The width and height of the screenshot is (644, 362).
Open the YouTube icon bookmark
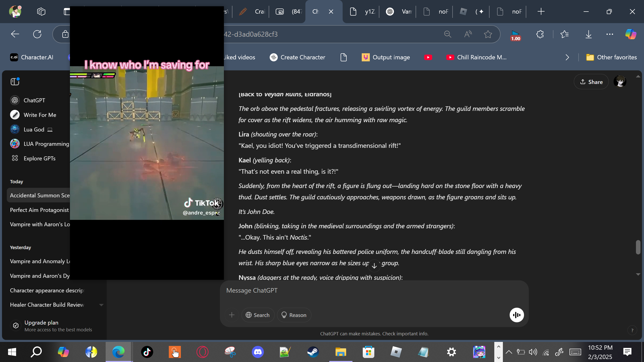428,57
